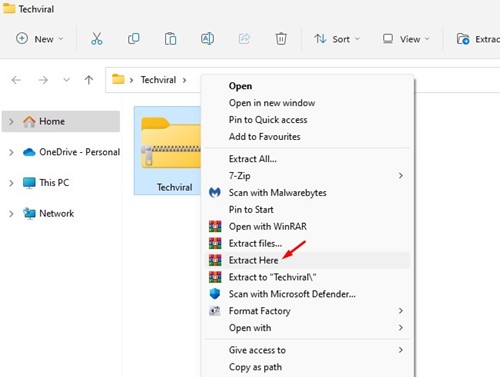Click WinRAR icon beside Extract Here
This screenshot has height=377, width=500.
(x=215, y=260)
